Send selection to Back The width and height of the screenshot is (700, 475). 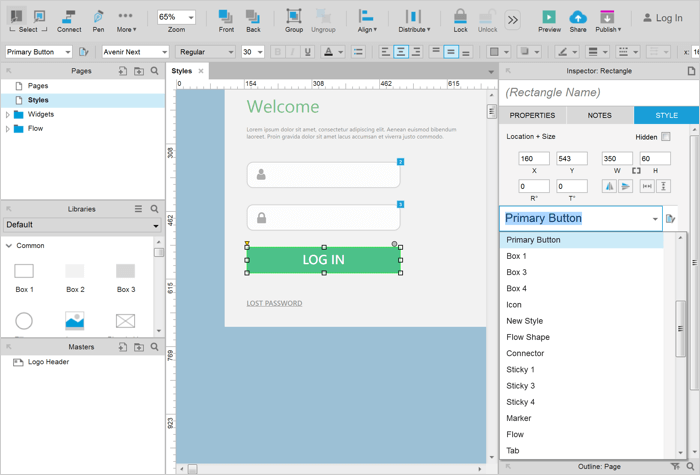[253, 21]
